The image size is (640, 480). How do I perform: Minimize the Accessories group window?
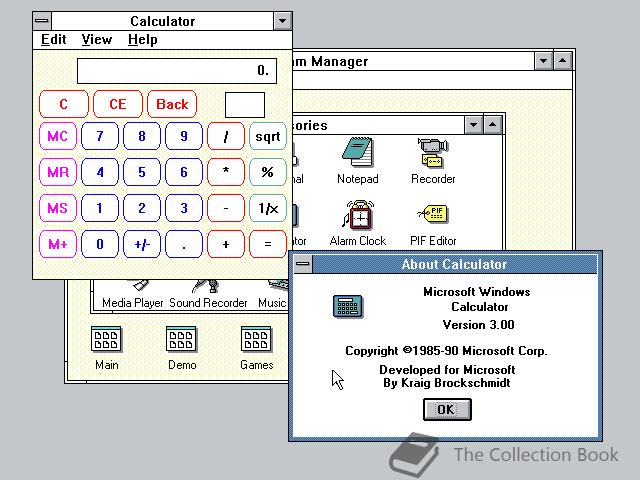coord(473,125)
